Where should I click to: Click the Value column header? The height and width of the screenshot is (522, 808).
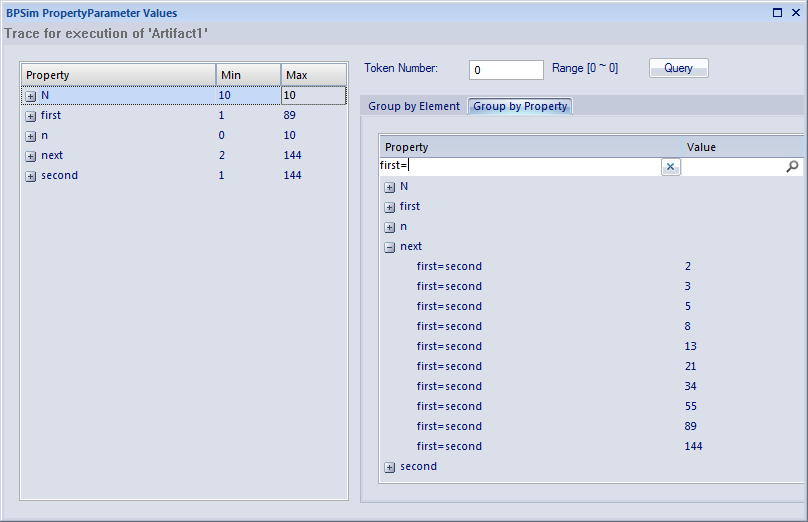click(x=740, y=147)
